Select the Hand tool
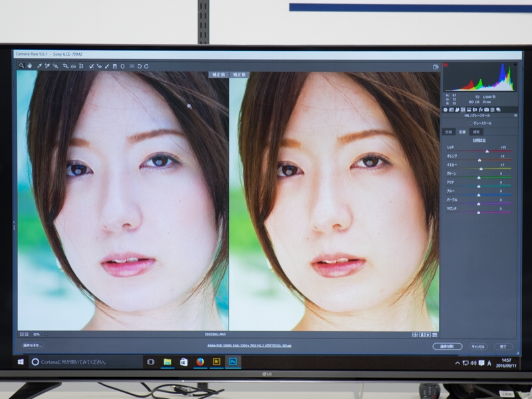 click(29, 66)
